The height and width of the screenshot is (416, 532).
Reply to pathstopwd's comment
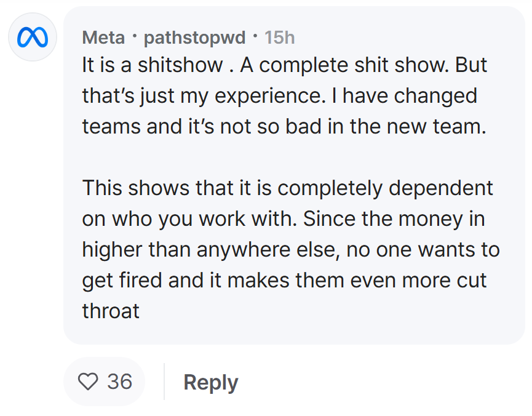[x=211, y=382]
